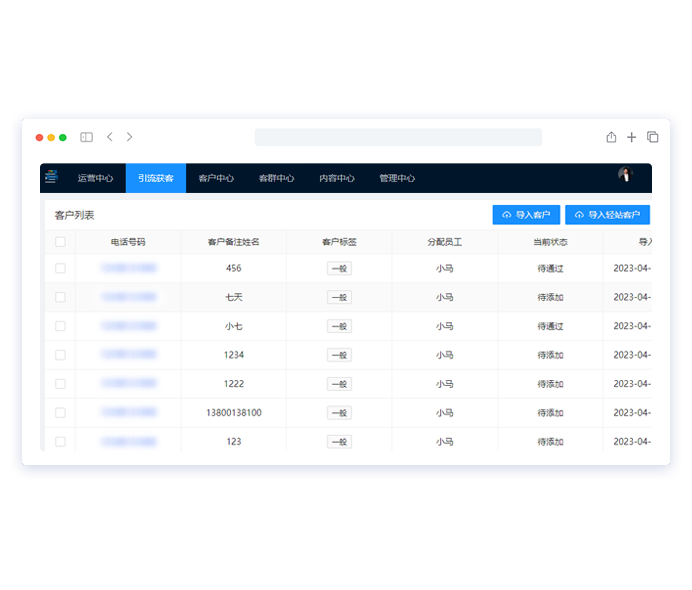
Task: Click customer name 七天
Action: [233, 297]
